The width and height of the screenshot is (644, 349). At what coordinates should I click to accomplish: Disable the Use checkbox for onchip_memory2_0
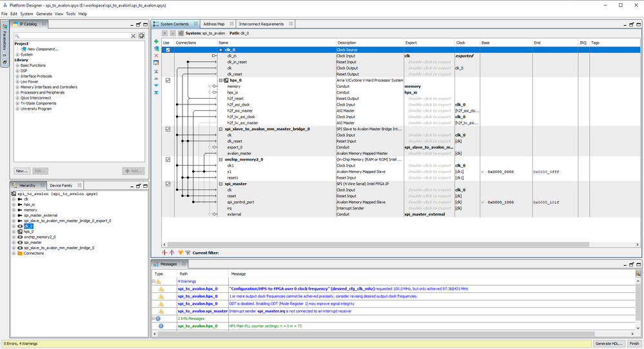click(168, 159)
